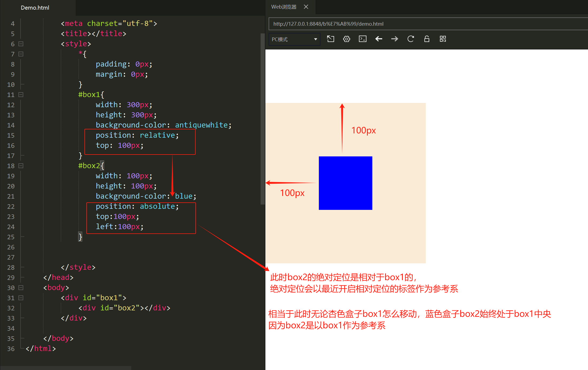Viewport: 588px width, 370px height.
Task: Open the PC模式 device mode dropdown
Action: tap(294, 39)
